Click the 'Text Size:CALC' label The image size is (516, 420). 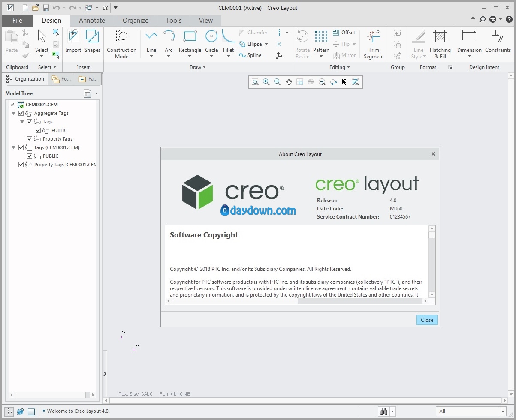pyautogui.click(x=136, y=394)
